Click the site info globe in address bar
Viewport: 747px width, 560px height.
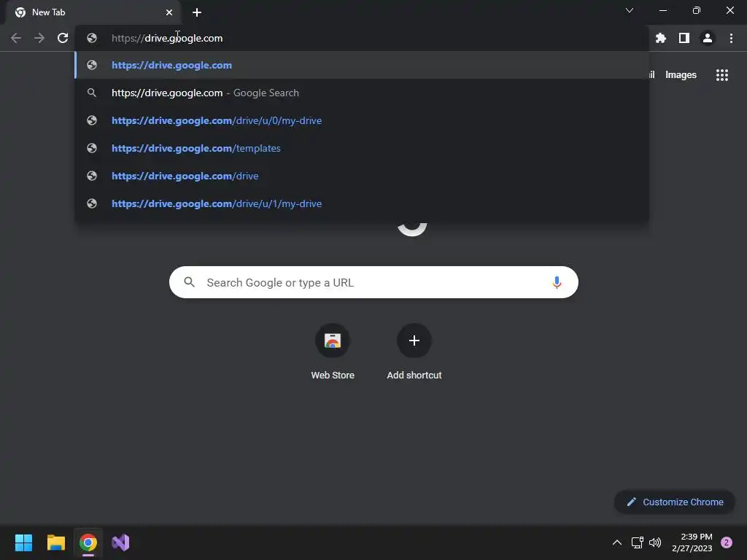coord(92,38)
